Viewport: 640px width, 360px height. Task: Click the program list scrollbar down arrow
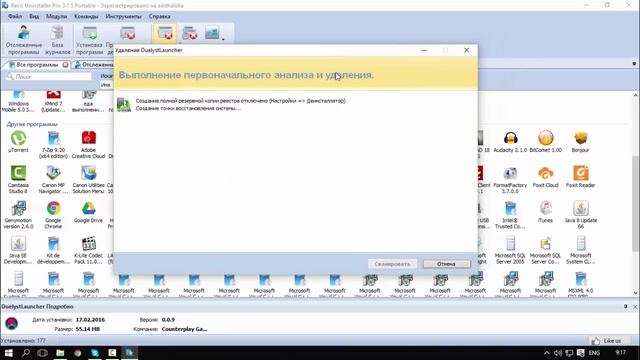(x=636, y=293)
